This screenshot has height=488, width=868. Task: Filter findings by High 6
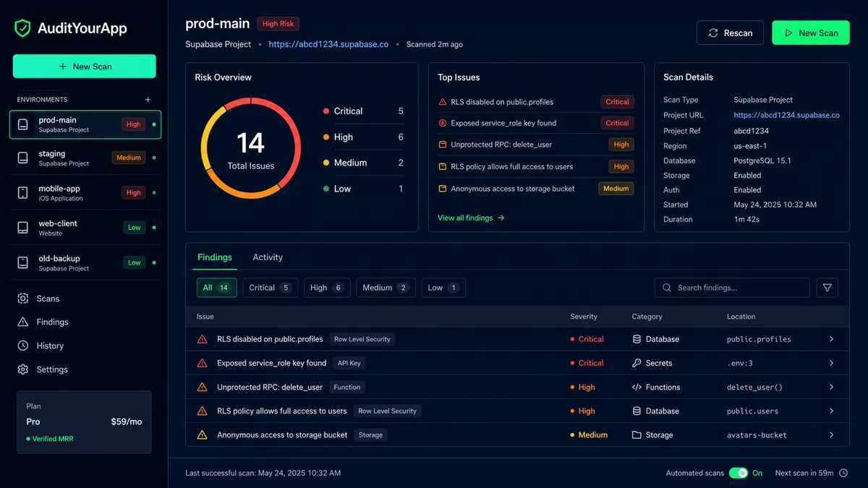click(327, 288)
